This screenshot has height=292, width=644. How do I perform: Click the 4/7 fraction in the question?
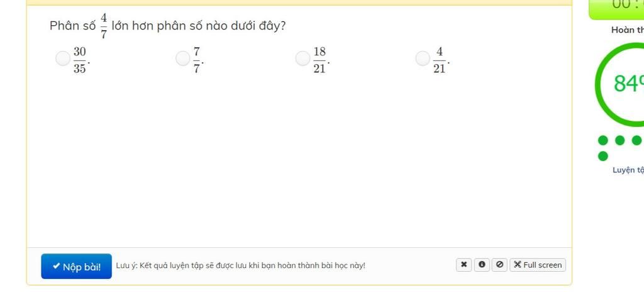(104, 26)
